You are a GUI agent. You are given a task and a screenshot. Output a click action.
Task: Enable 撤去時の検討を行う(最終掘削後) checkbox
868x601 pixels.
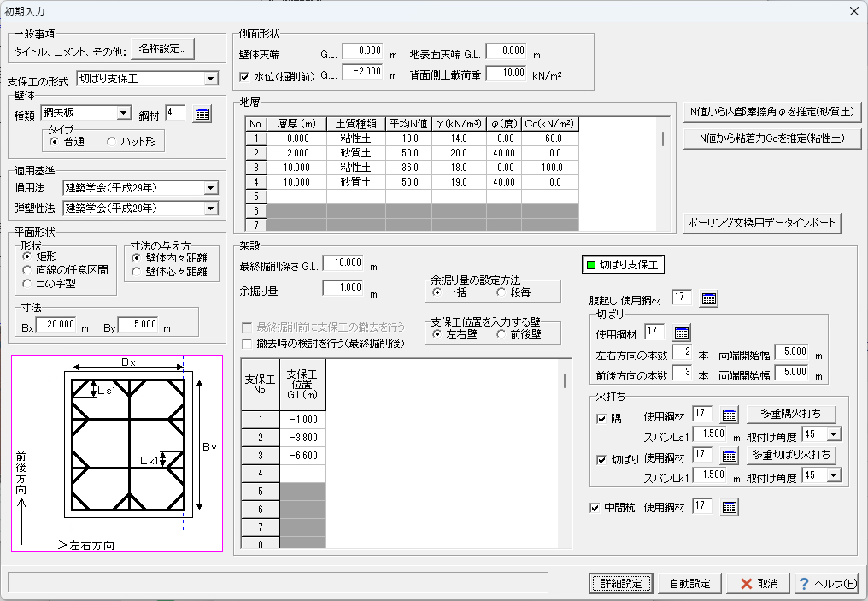pos(247,344)
